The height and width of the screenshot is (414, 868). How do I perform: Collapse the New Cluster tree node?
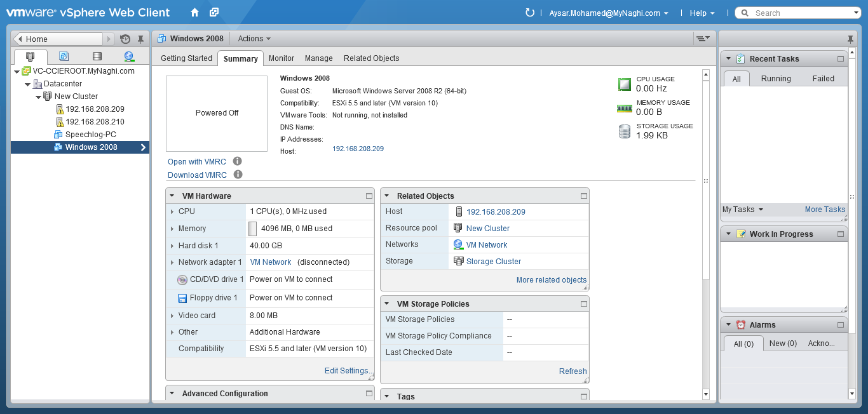click(x=39, y=97)
